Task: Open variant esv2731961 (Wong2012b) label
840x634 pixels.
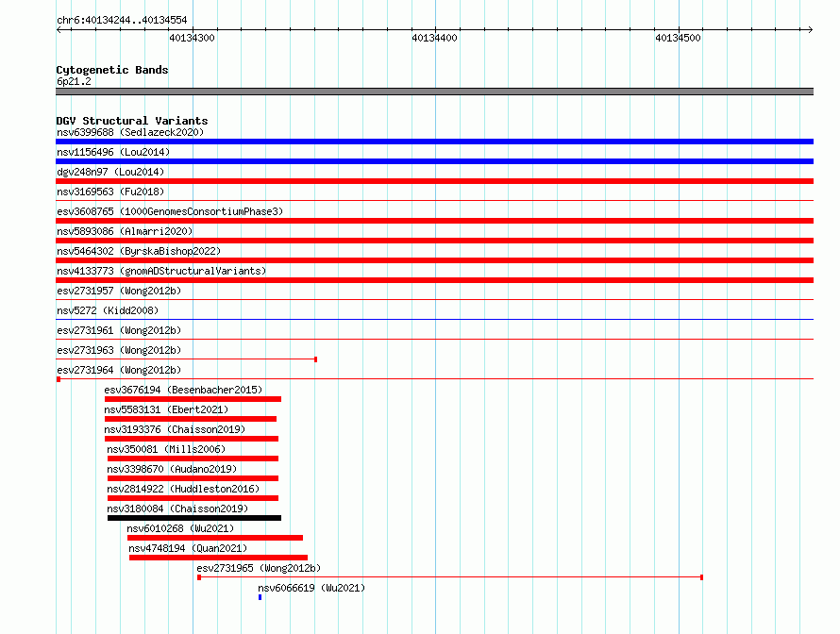Action: coord(119,330)
